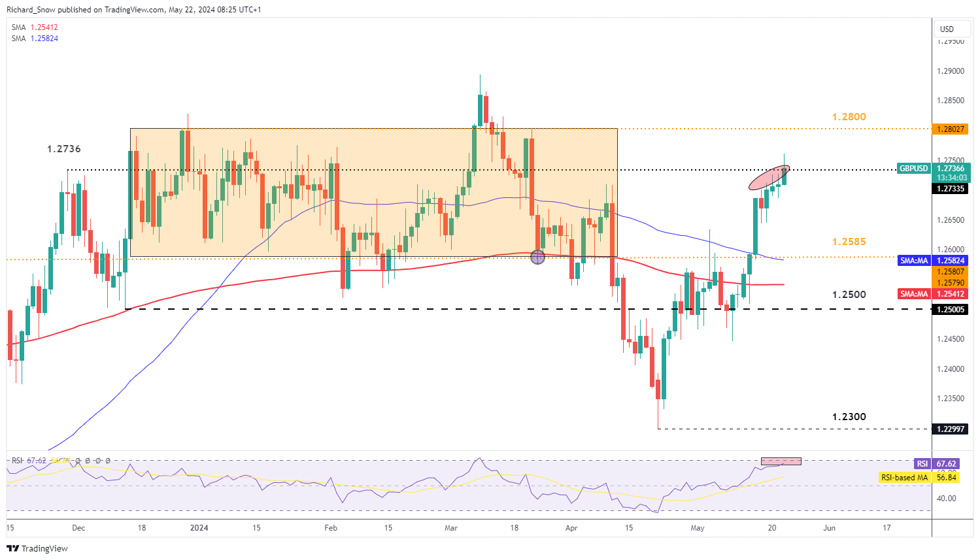Click the yellow RSI-based MA 56.84 label
This screenshot has width=980, height=560.
(x=919, y=478)
